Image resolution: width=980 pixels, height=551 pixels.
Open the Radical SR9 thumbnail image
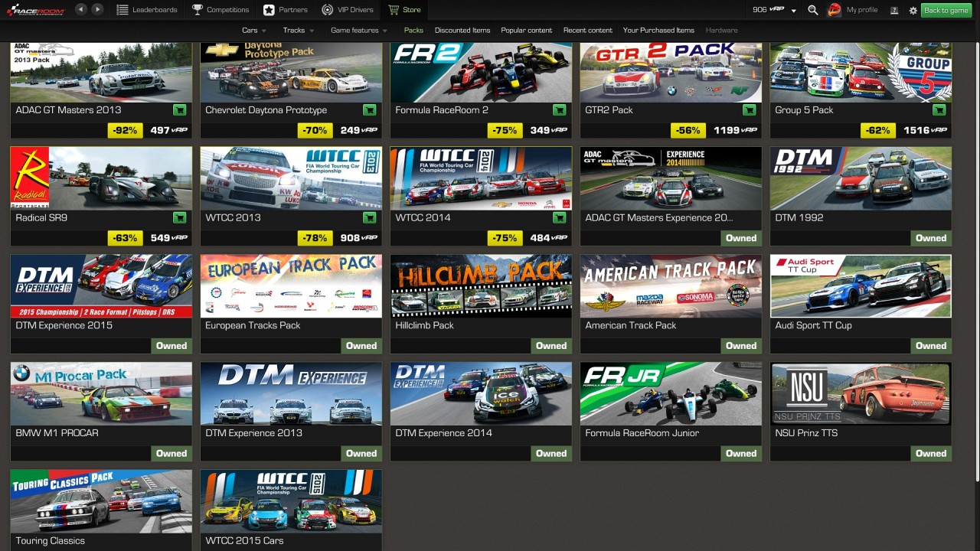click(x=101, y=178)
